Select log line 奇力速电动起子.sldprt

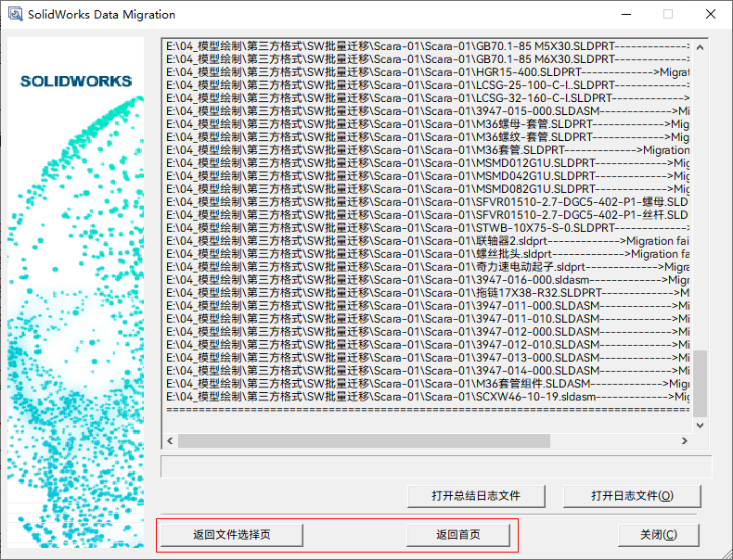click(427, 267)
